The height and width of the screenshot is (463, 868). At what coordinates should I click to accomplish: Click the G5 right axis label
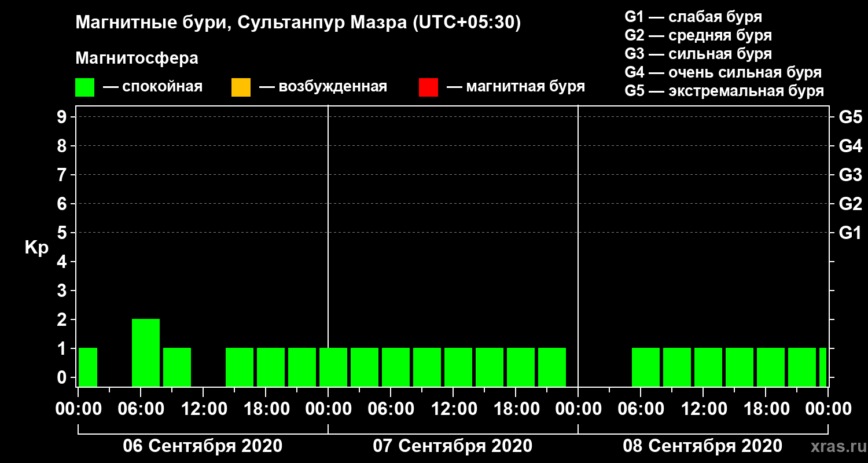[851, 117]
